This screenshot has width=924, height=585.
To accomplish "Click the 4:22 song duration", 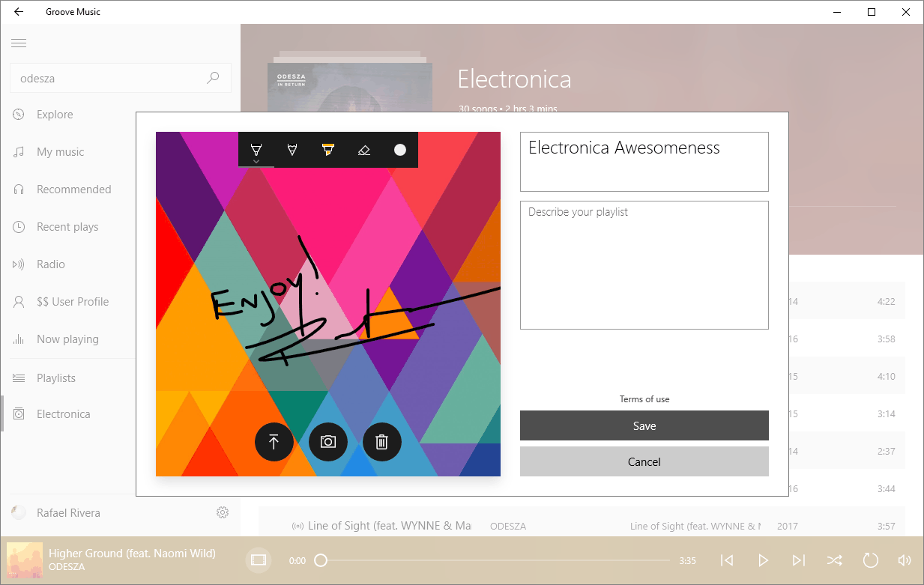I will pyautogui.click(x=886, y=302).
